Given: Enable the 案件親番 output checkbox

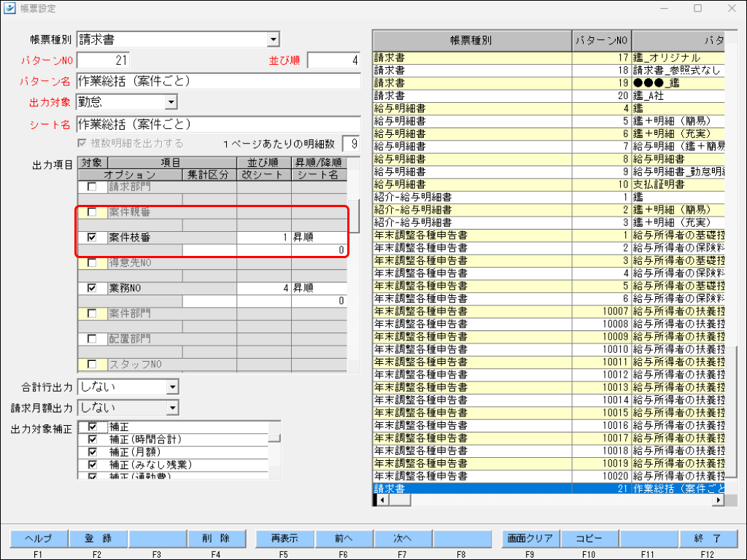Looking at the screenshot, I should coord(91,211).
